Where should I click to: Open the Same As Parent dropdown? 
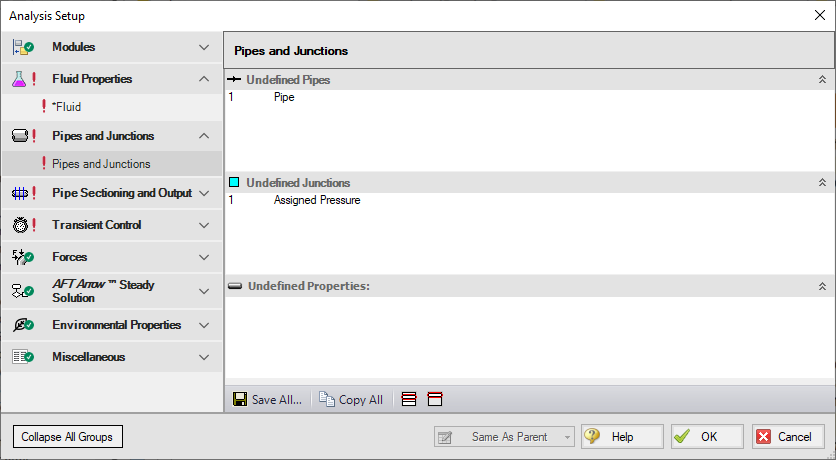point(504,437)
